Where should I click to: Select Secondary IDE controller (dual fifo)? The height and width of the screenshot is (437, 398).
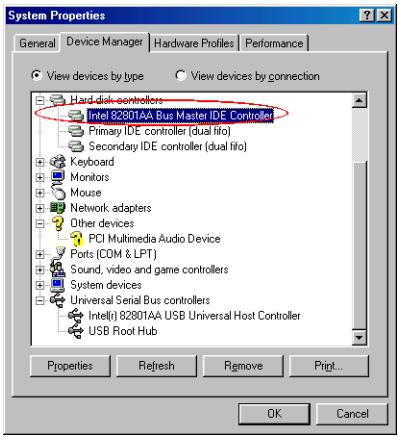click(x=167, y=146)
